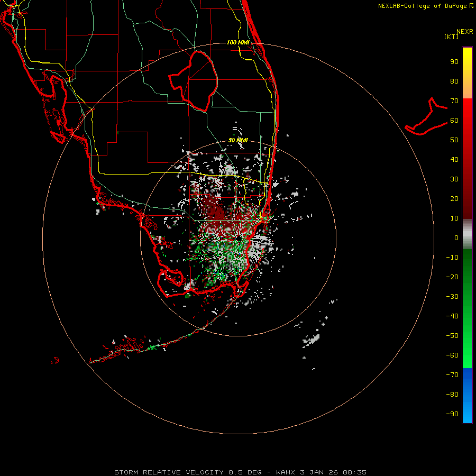Screen dimensions: 476x476
Task: Click the STORM RELATIVE VELOCITY caption text
Action: [169, 472]
